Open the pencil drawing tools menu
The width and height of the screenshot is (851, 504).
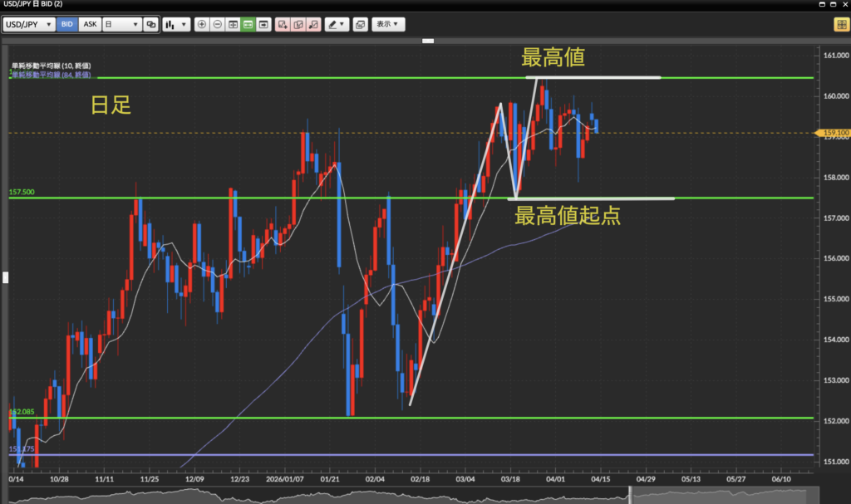pos(337,24)
